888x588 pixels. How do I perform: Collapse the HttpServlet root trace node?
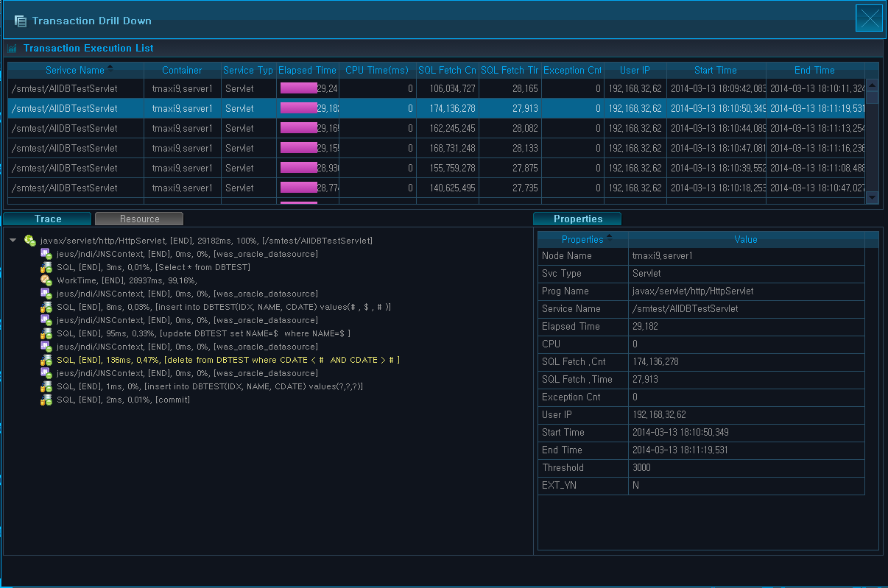(x=13, y=241)
